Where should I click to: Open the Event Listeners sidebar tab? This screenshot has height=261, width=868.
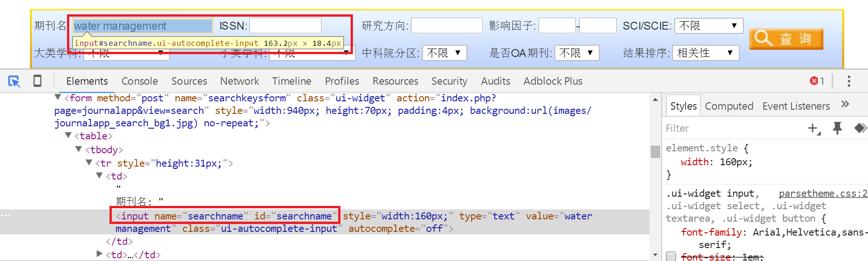tap(796, 106)
